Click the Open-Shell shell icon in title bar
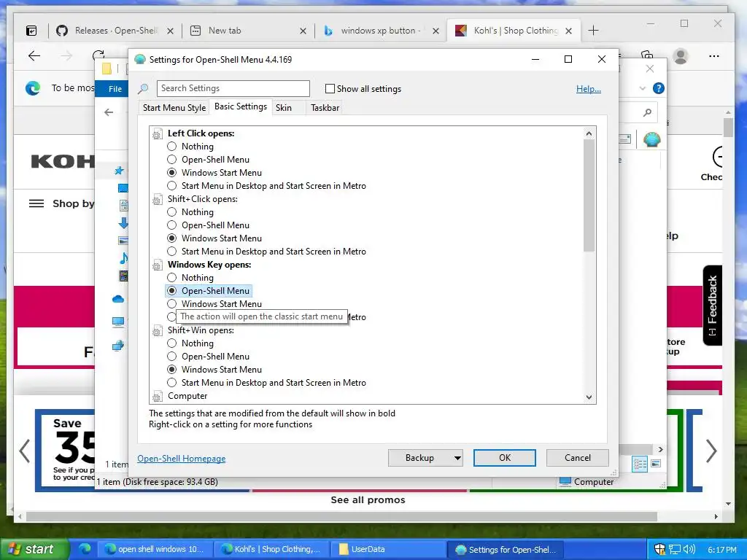Viewport: 747px width, 560px height. (139, 60)
